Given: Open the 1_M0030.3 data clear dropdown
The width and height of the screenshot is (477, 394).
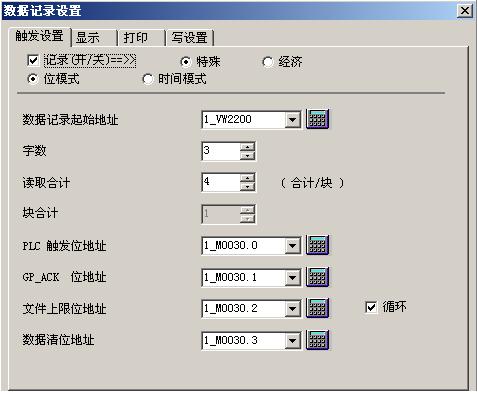Looking at the screenshot, I should pos(292,341).
